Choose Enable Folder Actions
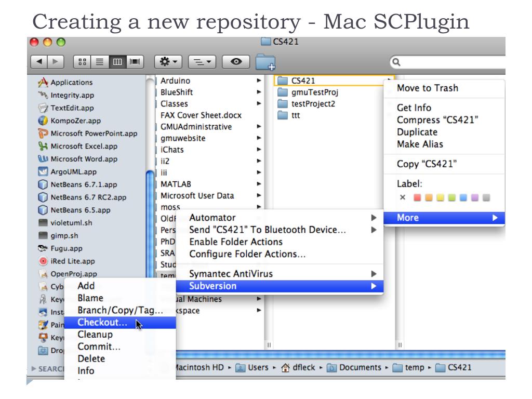 (x=280, y=242)
